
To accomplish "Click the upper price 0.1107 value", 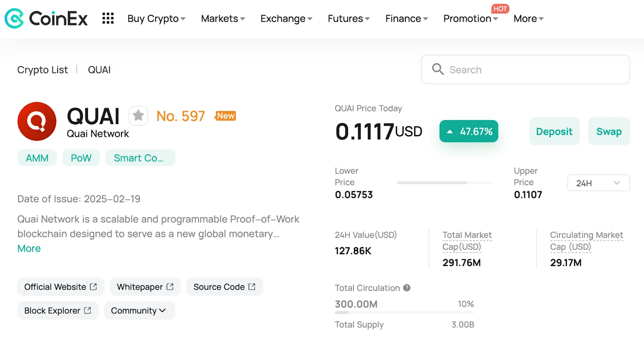I will pyautogui.click(x=528, y=195).
